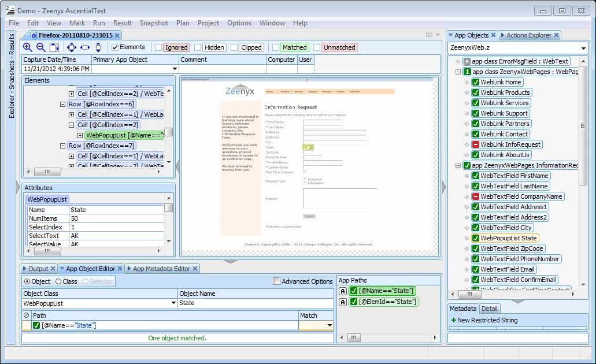Viewport: 596px width, 364px height.
Task: Close the App Metadata Editor tab
Action: [195, 269]
